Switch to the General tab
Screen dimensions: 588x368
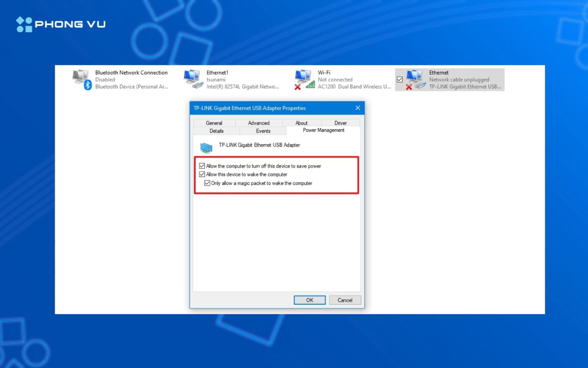(x=214, y=123)
